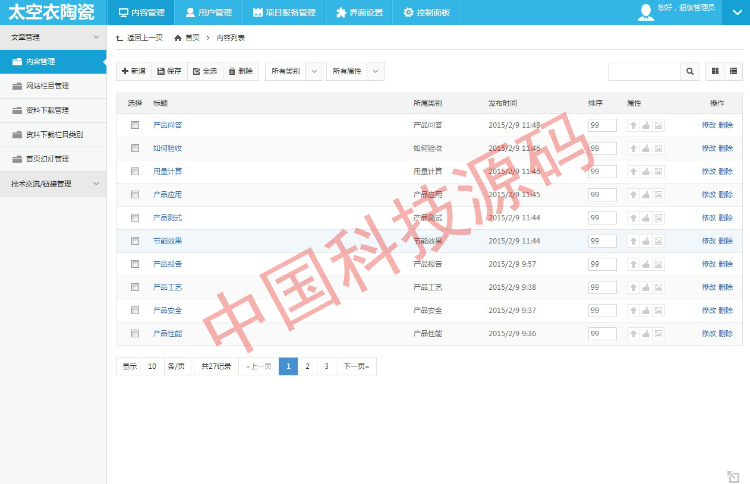The height and width of the screenshot is (484, 750).
Task: Switch to list view icon
Action: (734, 72)
